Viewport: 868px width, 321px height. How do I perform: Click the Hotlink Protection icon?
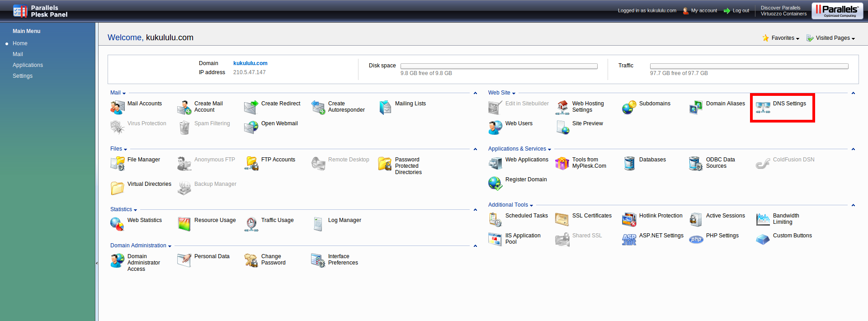coord(629,220)
